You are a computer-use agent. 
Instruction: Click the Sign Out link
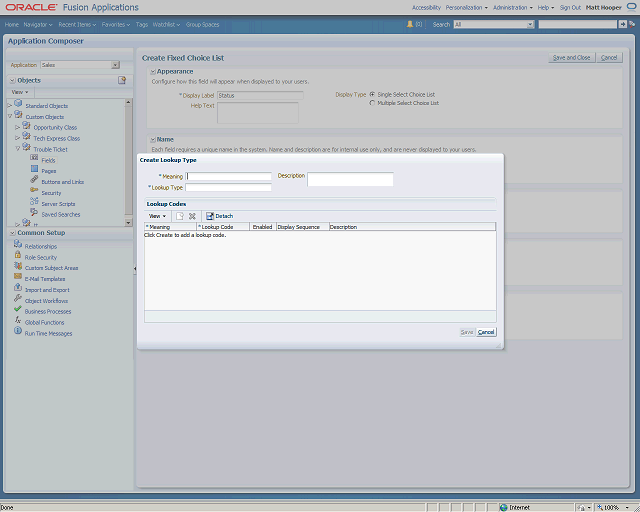pyautogui.click(x=570, y=7)
